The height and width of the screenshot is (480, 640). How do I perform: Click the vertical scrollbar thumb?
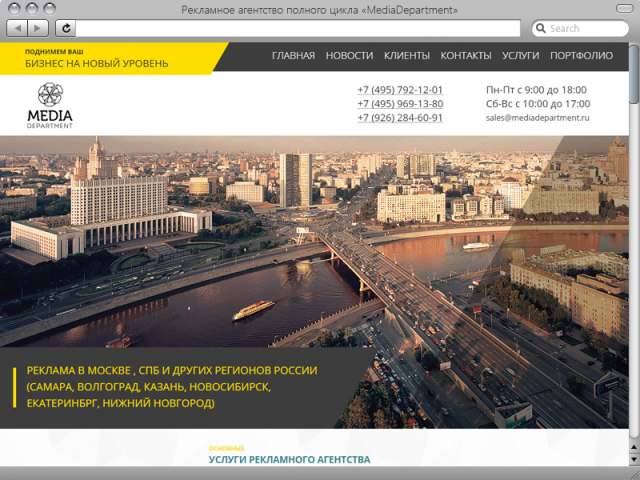coord(634,73)
